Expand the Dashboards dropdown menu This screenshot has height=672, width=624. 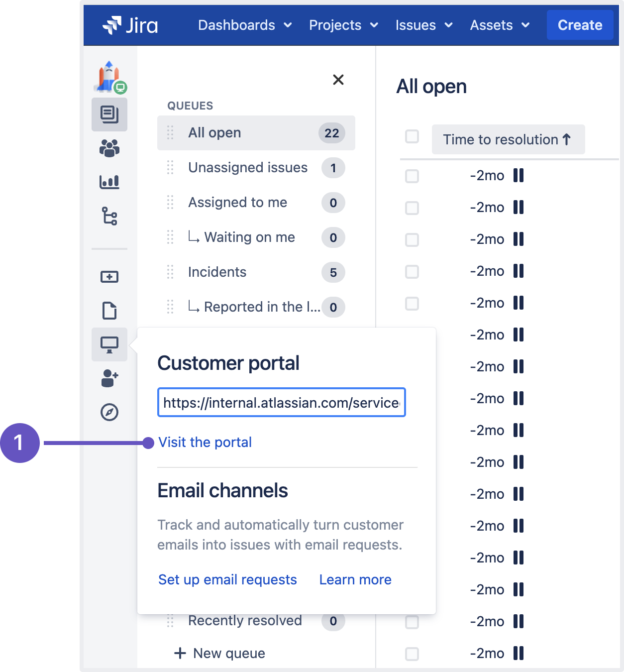[245, 25]
